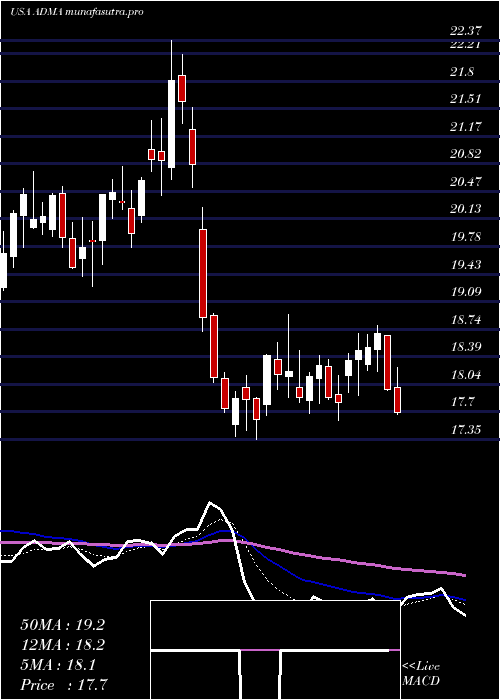Select the 18.04 price level label

click(x=465, y=375)
